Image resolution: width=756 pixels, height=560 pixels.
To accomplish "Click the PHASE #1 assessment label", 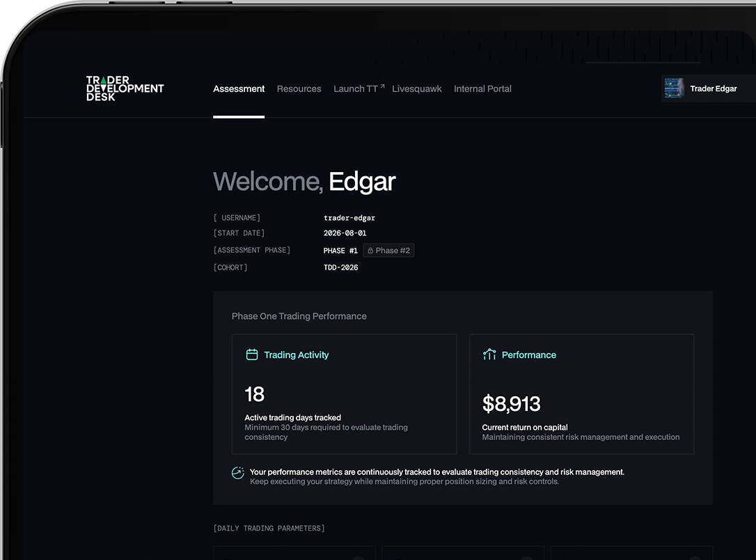I will pyautogui.click(x=340, y=250).
